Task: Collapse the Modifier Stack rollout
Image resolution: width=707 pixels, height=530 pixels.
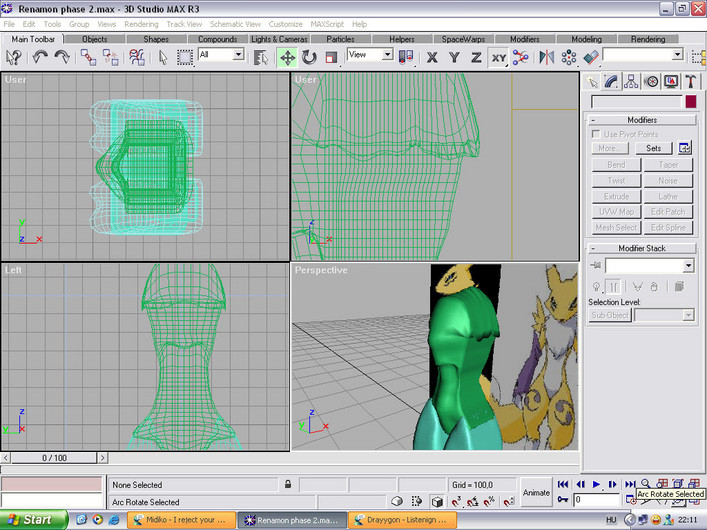Action: click(x=642, y=248)
